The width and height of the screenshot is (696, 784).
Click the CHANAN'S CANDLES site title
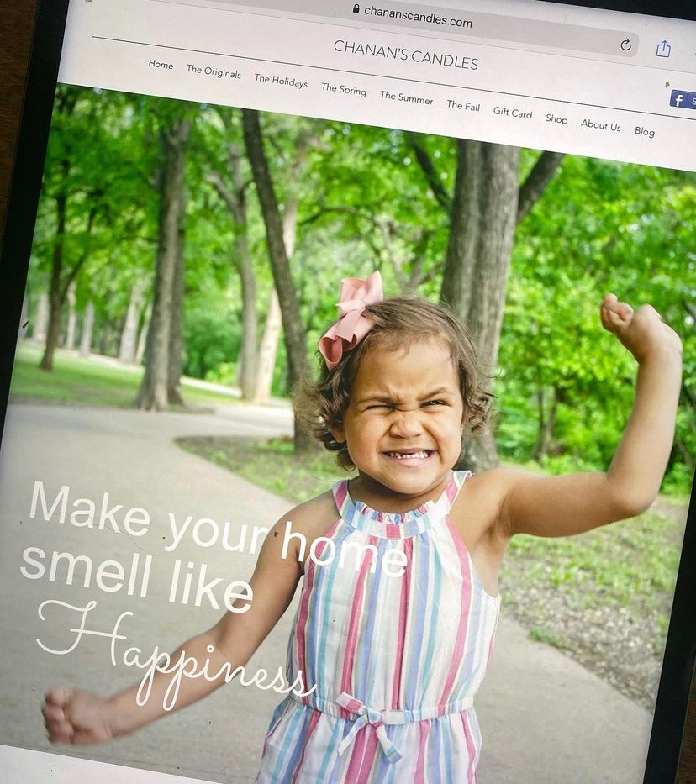click(406, 55)
